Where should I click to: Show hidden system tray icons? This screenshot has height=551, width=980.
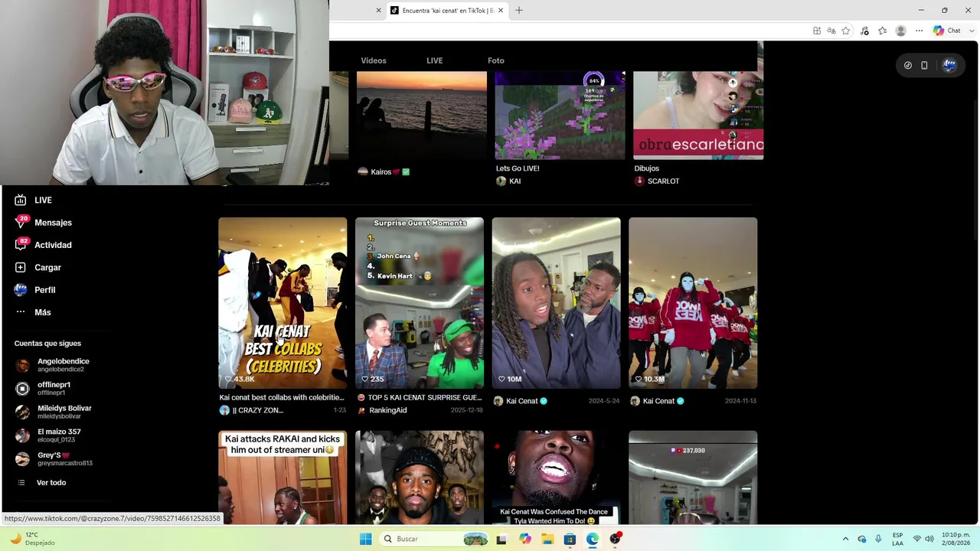845,539
